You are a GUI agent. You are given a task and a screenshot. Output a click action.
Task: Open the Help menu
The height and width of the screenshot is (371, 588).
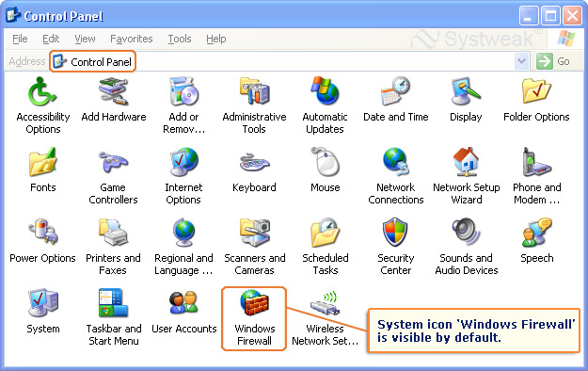tap(216, 39)
